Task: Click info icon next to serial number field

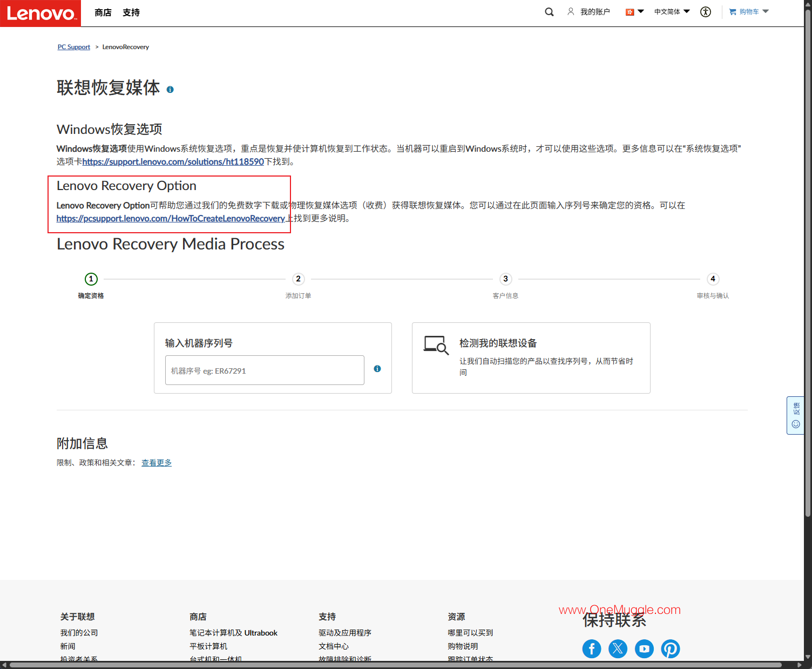Action: point(377,369)
